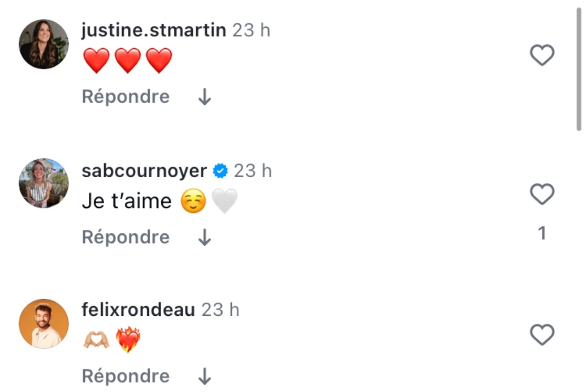
Task: Open the sabcournoyer username link
Action: click(144, 171)
